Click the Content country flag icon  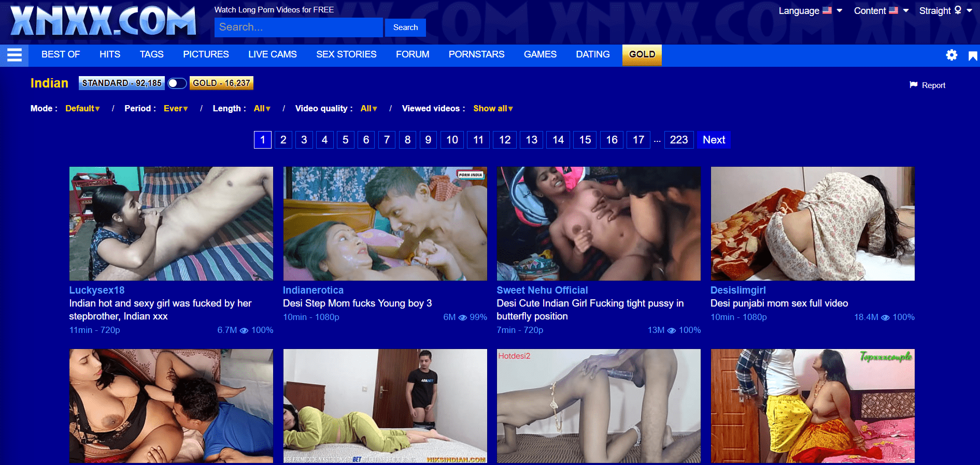pyautogui.click(x=893, y=10)
